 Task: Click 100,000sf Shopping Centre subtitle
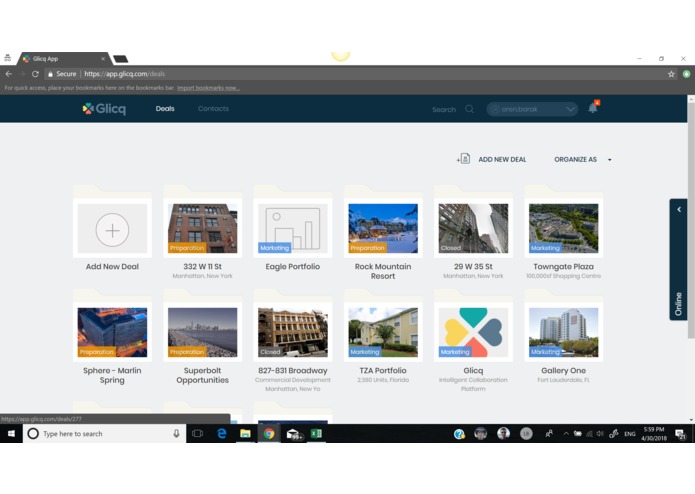563,276
